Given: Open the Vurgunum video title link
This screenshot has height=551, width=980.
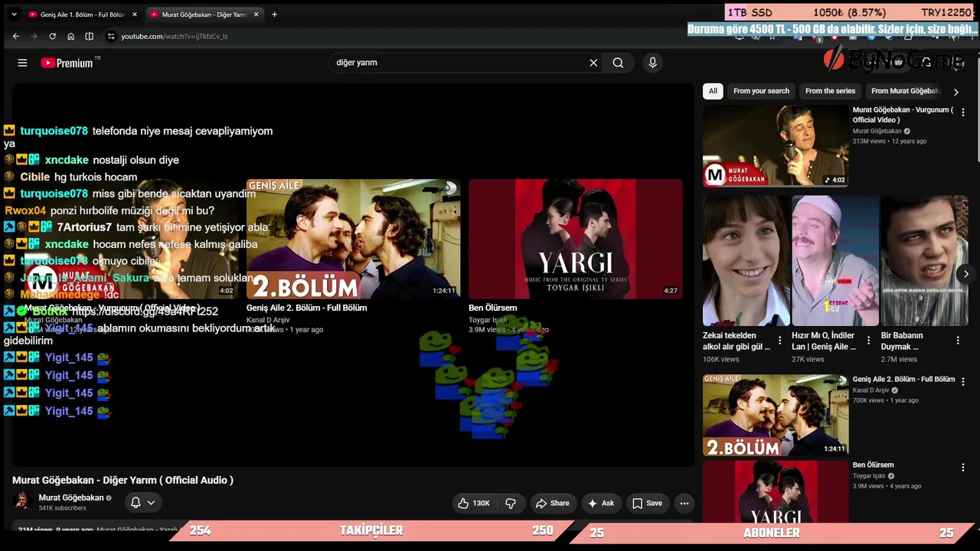Looking at the screenshot, I should click(903, 115).
